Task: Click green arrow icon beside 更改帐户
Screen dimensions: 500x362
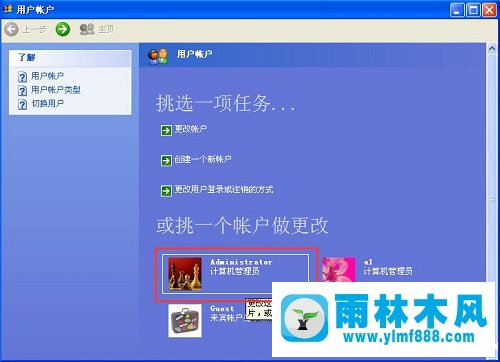Action: (166, 130)
